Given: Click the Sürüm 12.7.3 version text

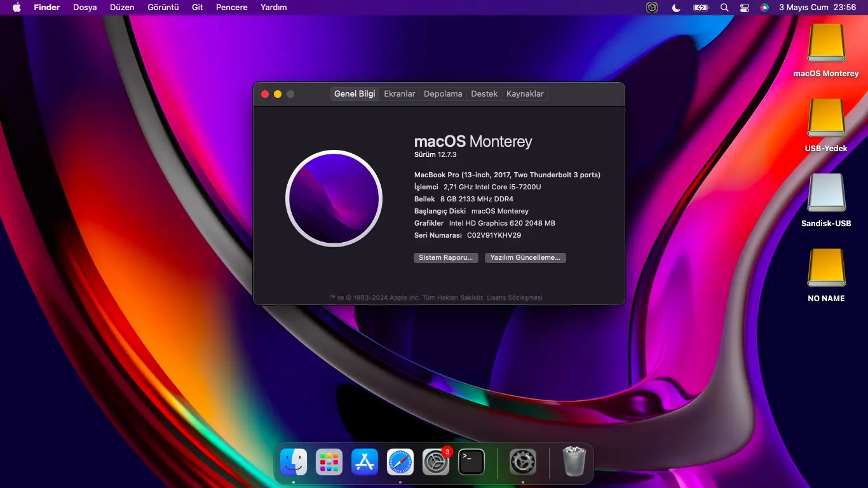Looking at the screenshot, I should (x=435, y=154).
